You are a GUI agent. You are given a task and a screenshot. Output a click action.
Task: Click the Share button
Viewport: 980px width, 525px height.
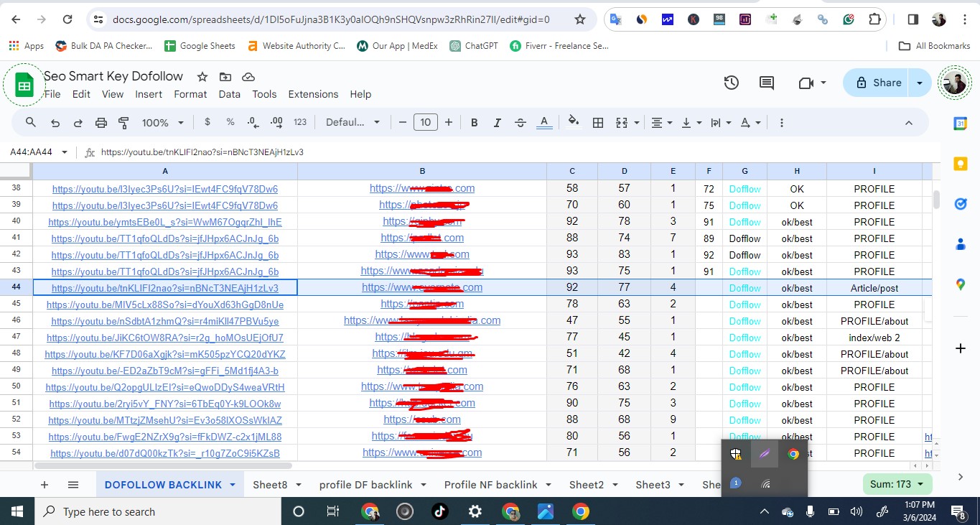[x=879, y=83]
